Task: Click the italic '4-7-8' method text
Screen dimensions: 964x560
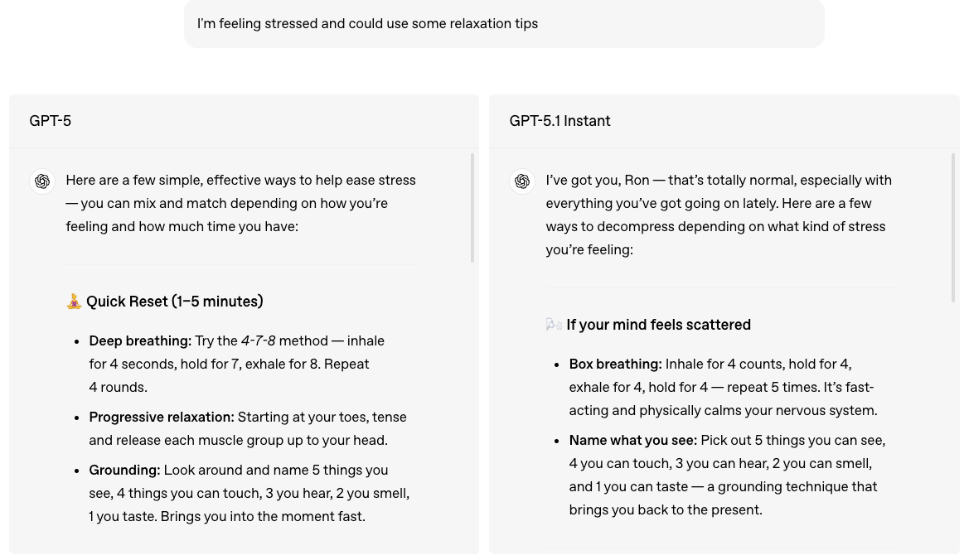Action: (x=258, y=340)
